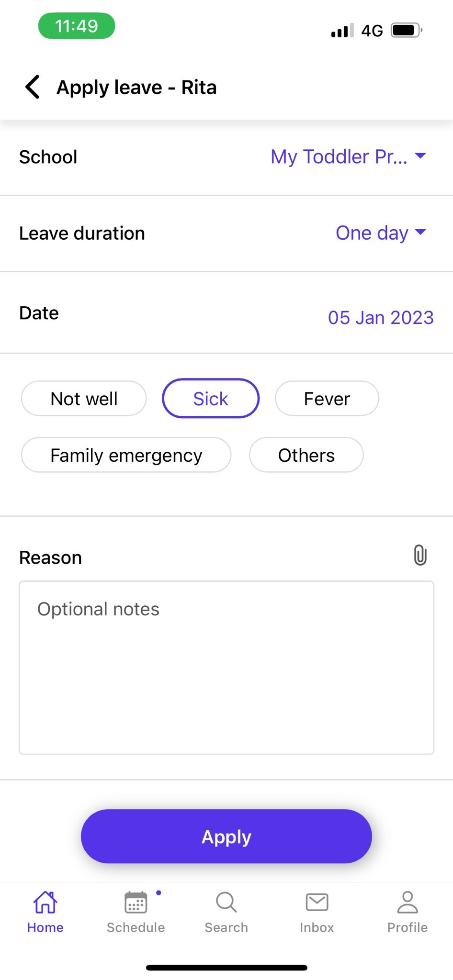
Task: Open the Inbox envelope icon
Action: (x=317, y=902)
